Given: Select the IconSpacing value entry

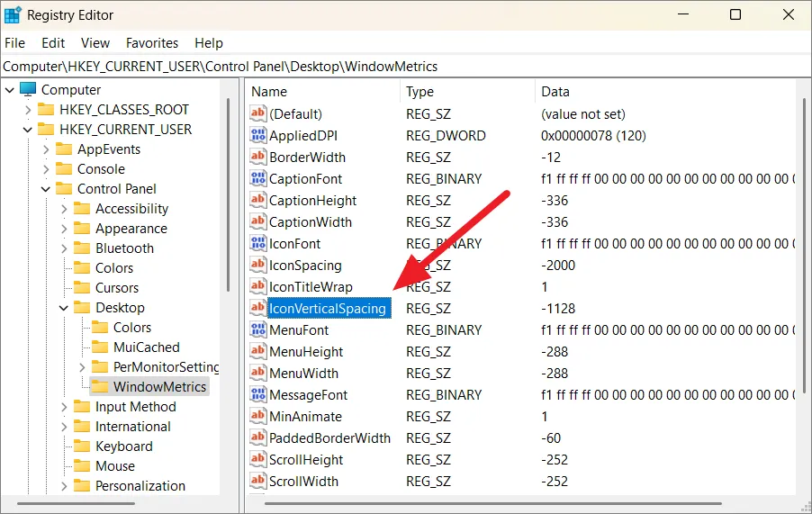Looking at the screenshot, I should [x=305, y=266].
